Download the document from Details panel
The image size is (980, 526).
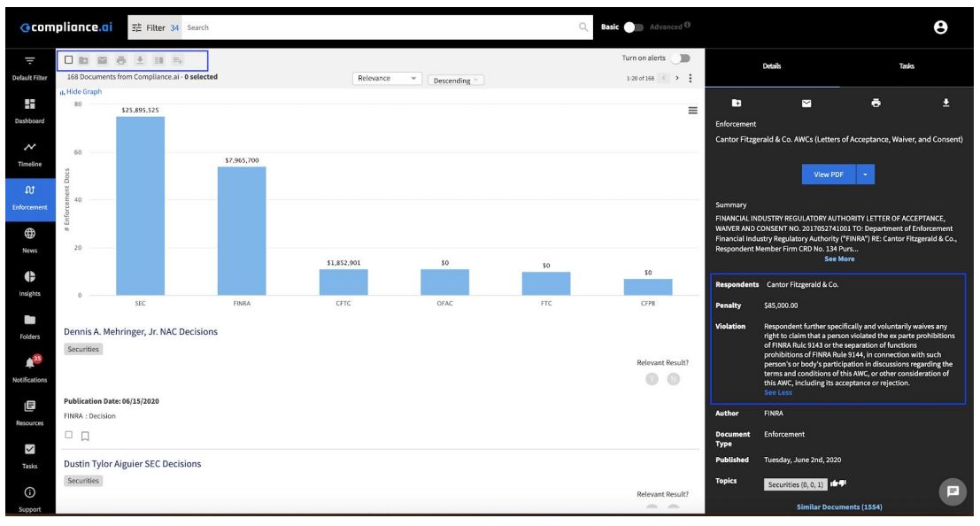point(945,104)
